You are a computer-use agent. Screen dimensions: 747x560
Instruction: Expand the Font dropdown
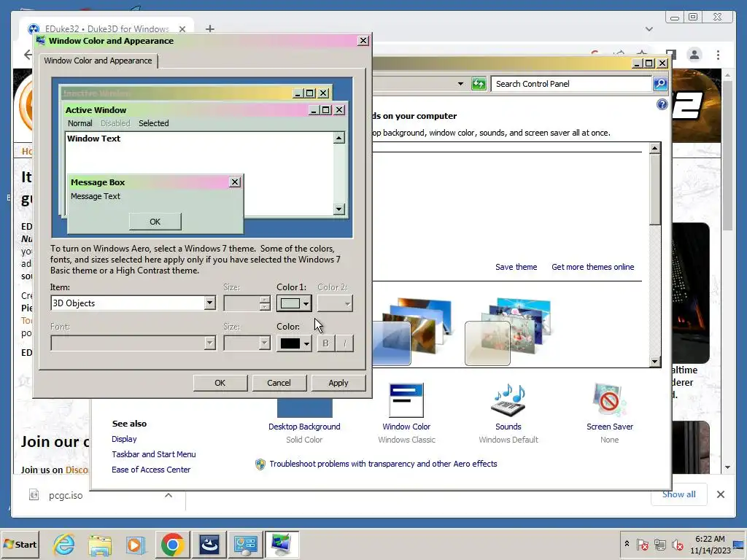(x=209, y=343)
